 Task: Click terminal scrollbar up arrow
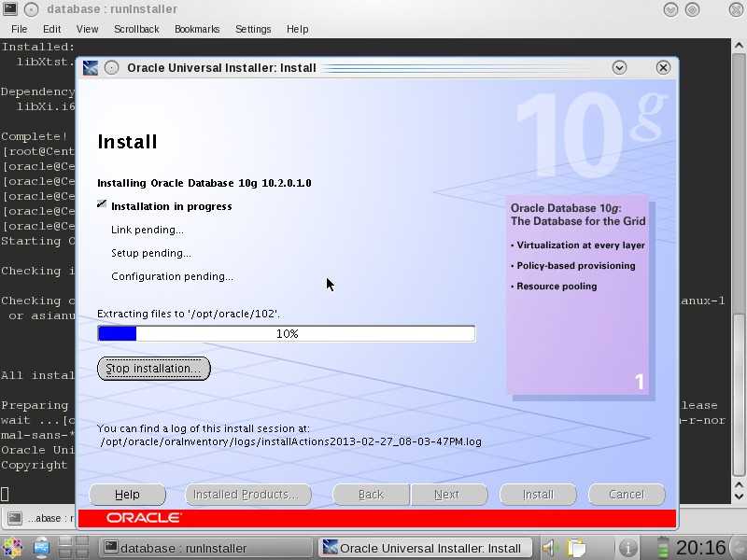(x=739, y=46)
